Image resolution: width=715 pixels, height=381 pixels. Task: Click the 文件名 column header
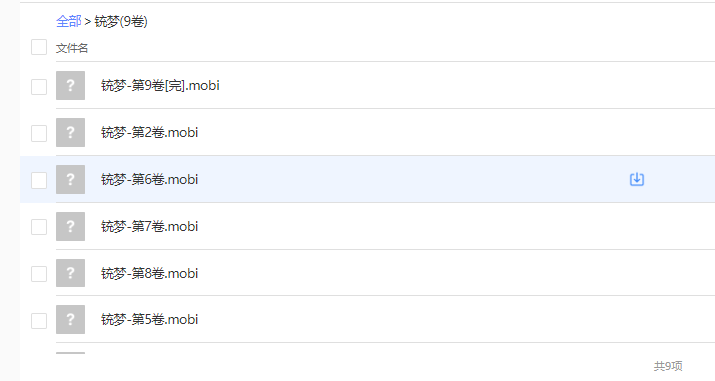click(72, 48)
